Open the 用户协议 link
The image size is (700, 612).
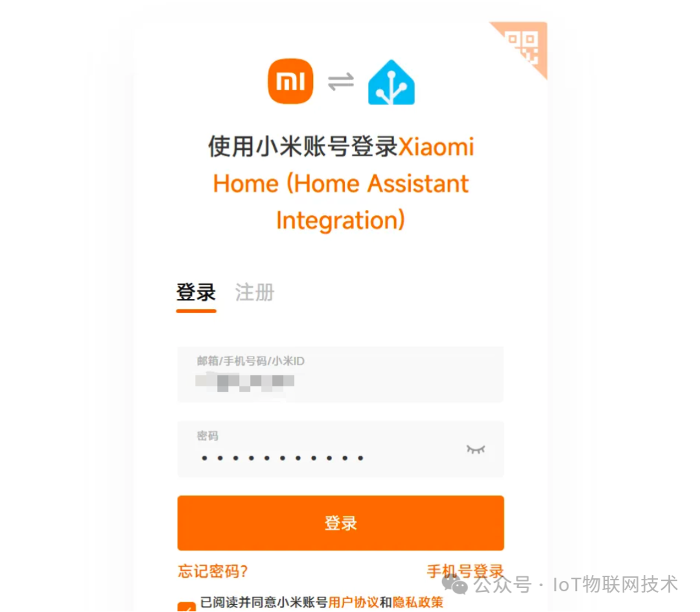coord(354,602)
